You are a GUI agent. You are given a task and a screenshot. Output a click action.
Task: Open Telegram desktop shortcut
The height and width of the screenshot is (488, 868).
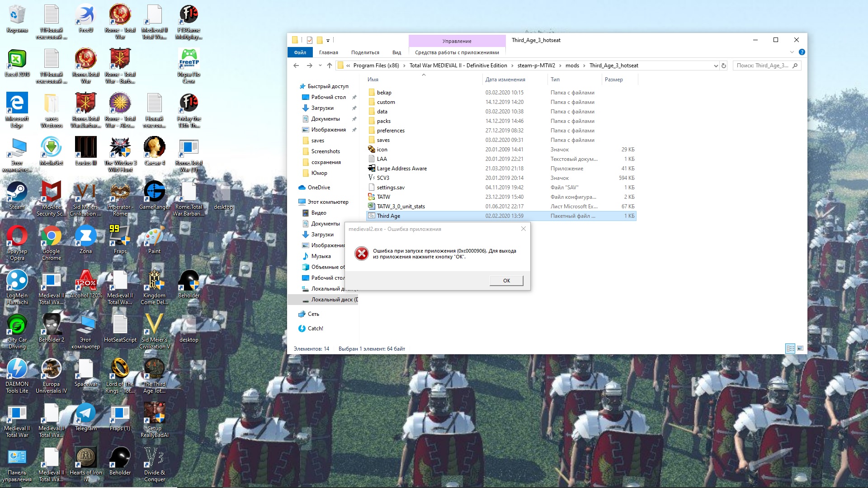[x=85, y=417]
